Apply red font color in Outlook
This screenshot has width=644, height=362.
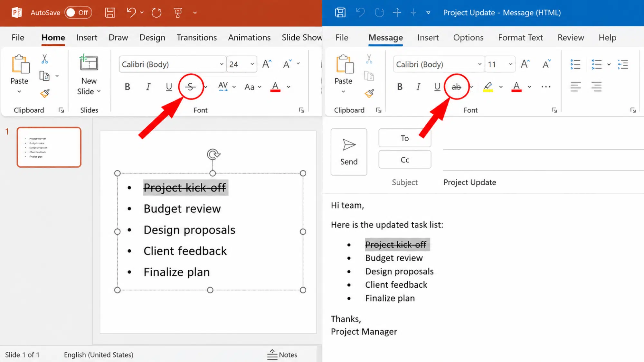click(516, 87)
